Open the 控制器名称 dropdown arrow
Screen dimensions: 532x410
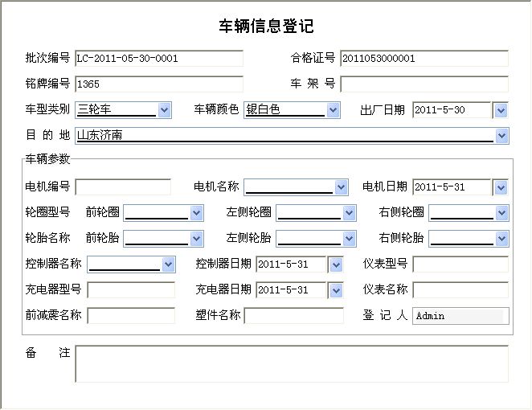tap(168, 264)
